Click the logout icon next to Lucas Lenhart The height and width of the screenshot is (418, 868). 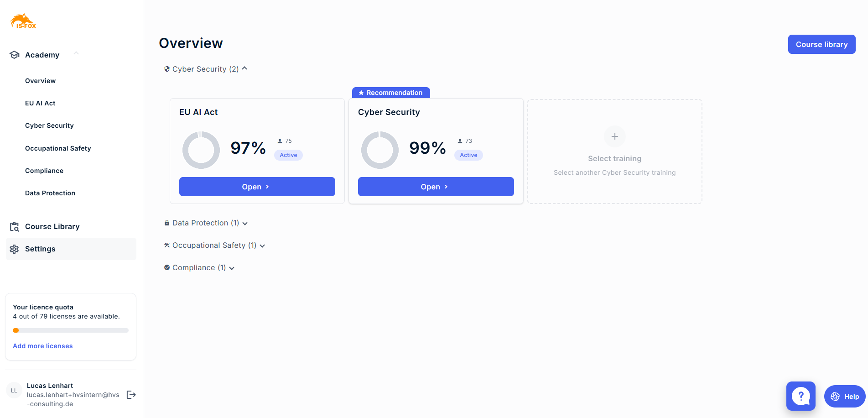[x=131, y=395]
